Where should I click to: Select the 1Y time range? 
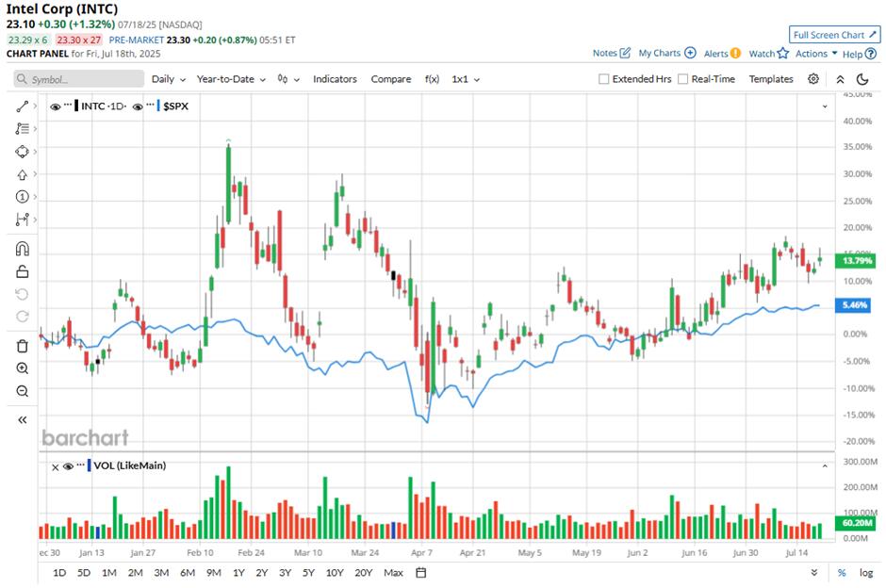(x=238, y=573)
